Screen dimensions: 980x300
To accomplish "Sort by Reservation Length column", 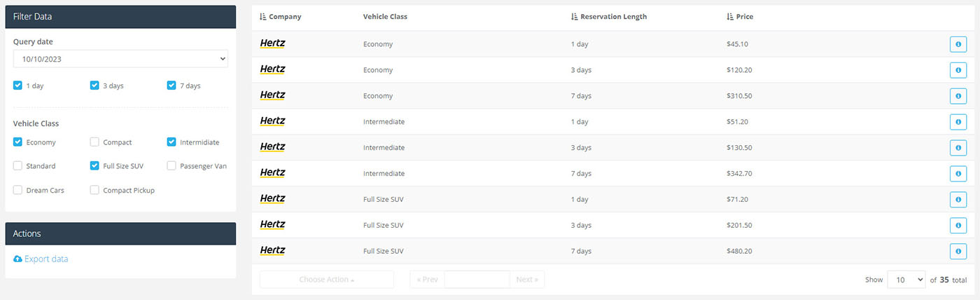I will [609, 17].
